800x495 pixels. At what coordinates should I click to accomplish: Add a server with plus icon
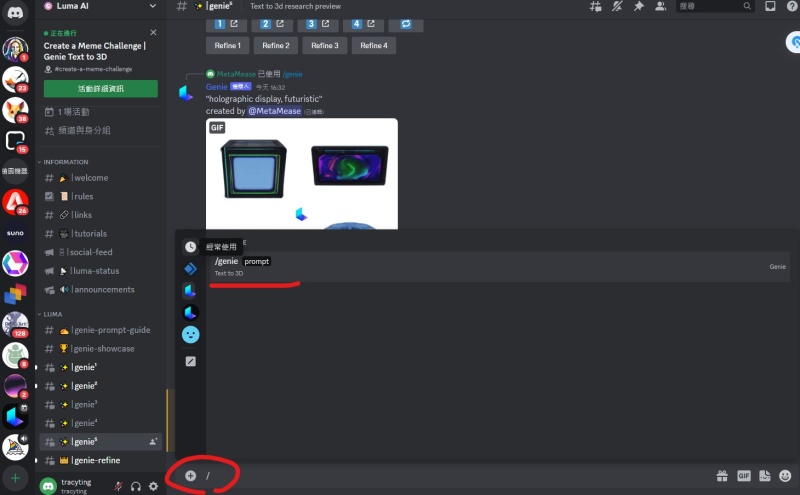[x=15, y=478]
